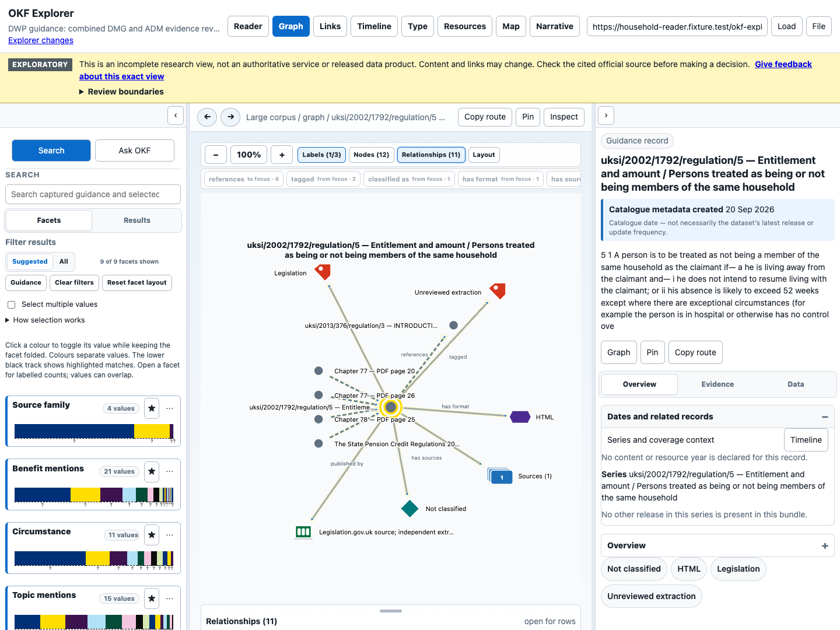Zoom in with the plus button
840x630 pixels.
click(x=282, y=155)
